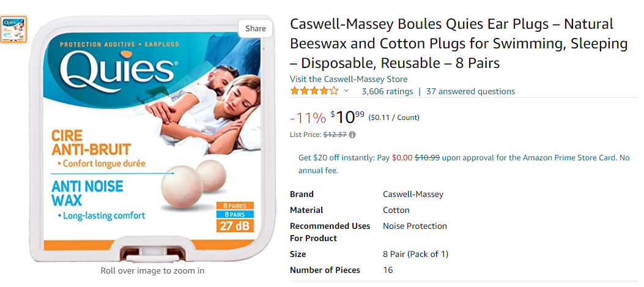
Task: Click the Noise Protection recommended use value
Action: click(415, 226)
